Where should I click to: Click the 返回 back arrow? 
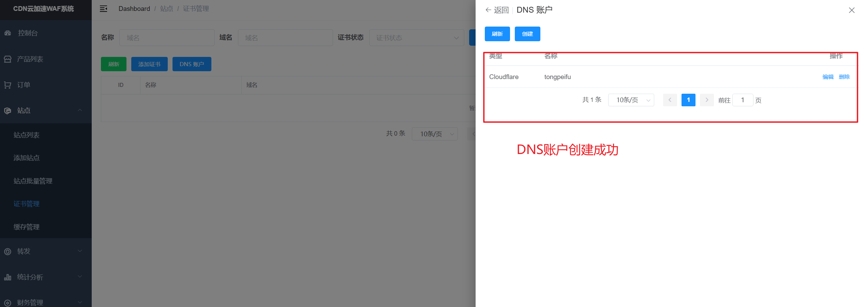(x=489, y=10)
